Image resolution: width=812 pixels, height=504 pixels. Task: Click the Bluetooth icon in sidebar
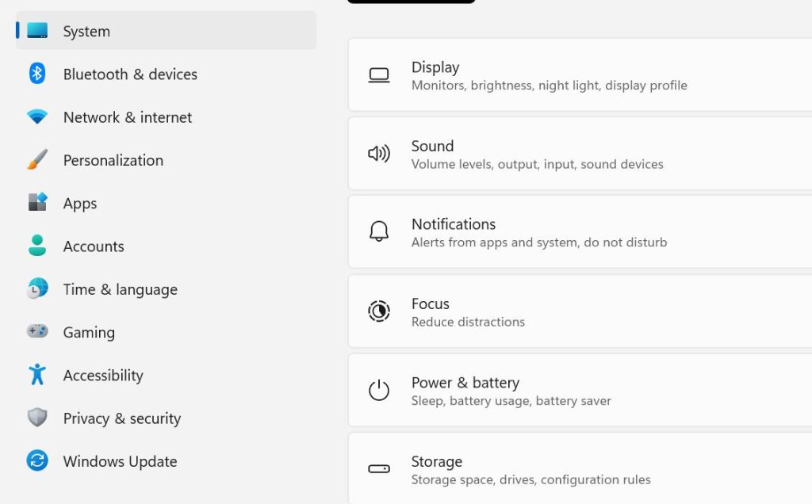pyautogui.click(x=37, y=74)
